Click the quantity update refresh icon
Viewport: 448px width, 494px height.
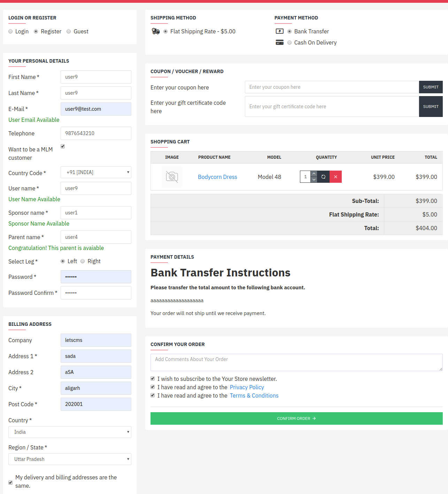[x=323, y=177]
